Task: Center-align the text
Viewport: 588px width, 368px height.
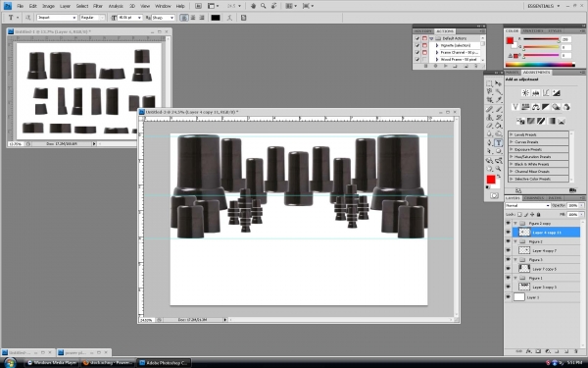Action: pyautogui.click(x=193, y=18)
